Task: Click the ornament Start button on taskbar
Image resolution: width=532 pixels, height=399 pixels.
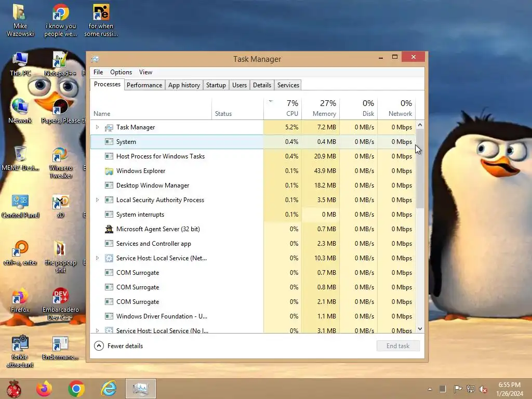Action: pyautogui.click(x=14, y=389)
